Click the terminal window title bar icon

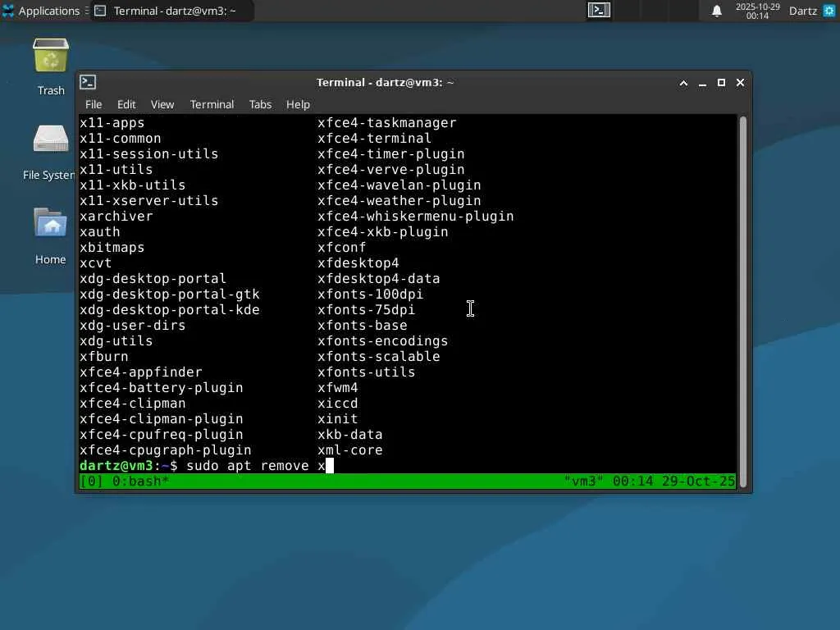point(88,82)
